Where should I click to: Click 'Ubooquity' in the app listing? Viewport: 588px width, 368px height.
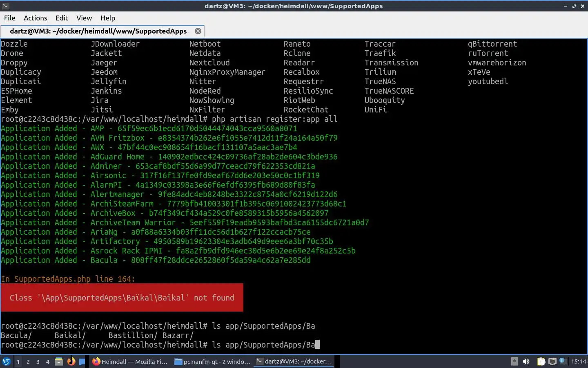pyautogui.click(x=385, y=100)
